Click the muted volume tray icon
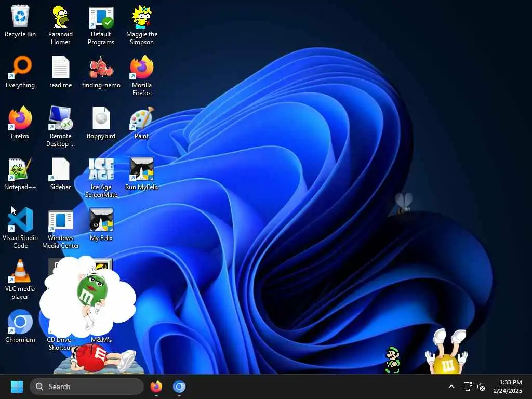The height and width of the screenshot is (399, 532). (x=481, y=387)
